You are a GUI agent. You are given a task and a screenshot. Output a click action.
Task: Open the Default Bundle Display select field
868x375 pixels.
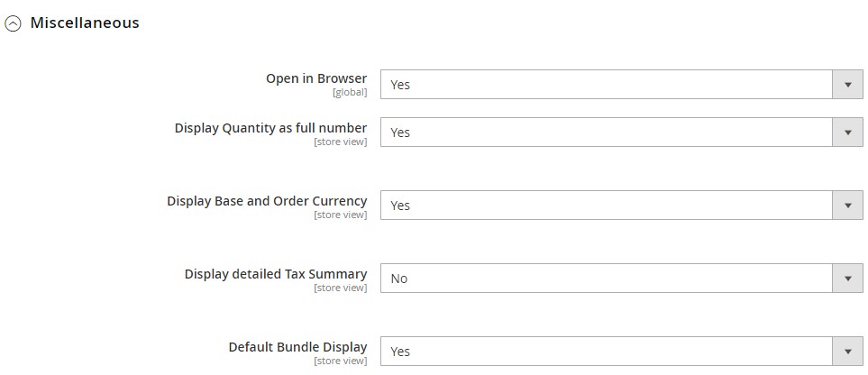click(622, 352)
